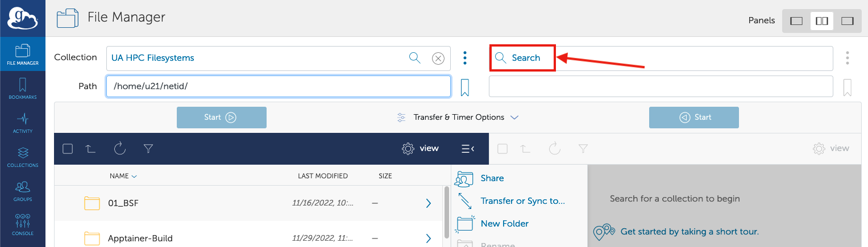The width and height of the screenshot is (868, 247).
Task: Open Collections in sidebar
Action: click(x=23, y=157)
